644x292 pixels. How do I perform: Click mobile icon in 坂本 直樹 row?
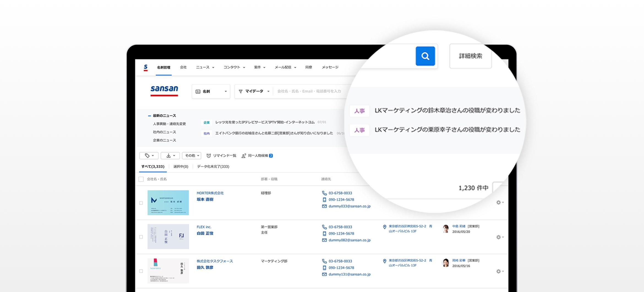pos(324,200)
